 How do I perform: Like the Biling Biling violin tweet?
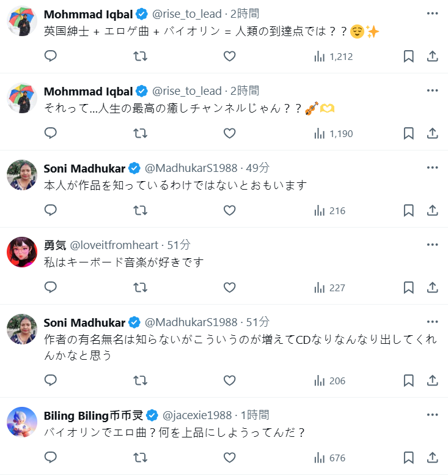(229, 458)
